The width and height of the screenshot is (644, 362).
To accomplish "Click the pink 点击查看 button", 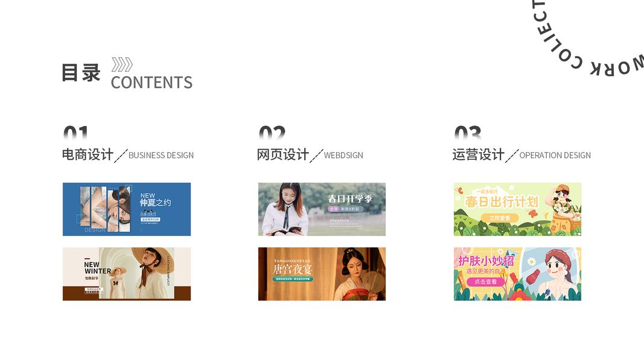I will [485, 282].
